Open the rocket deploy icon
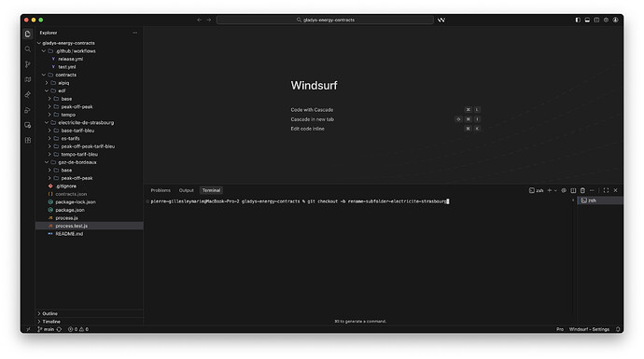This screenshot has height=359, width=644. (27, 95)
